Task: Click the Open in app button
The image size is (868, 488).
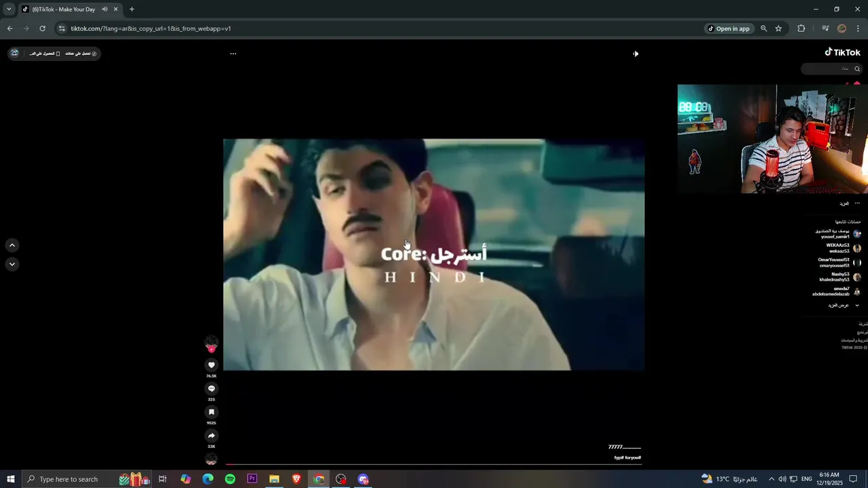Action: click(x=729, y=28)
